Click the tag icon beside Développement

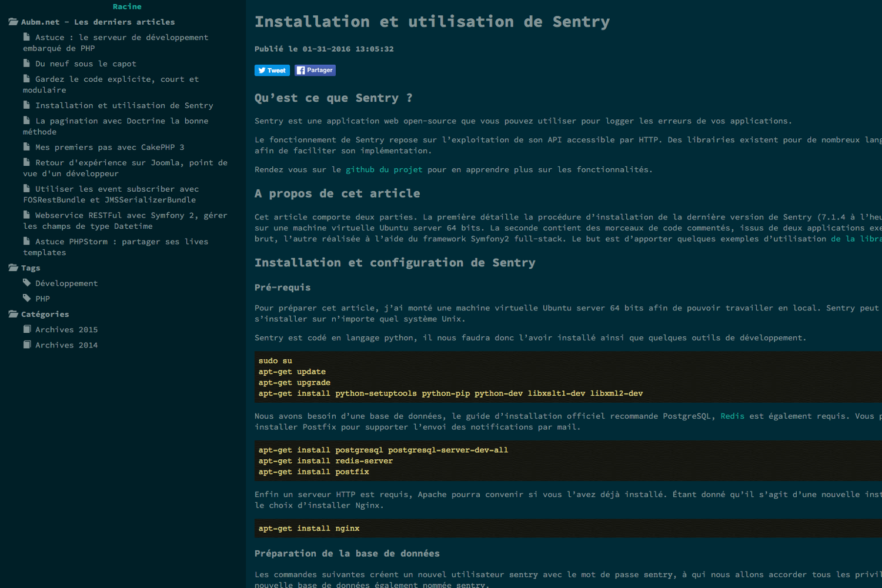point(27,283)
